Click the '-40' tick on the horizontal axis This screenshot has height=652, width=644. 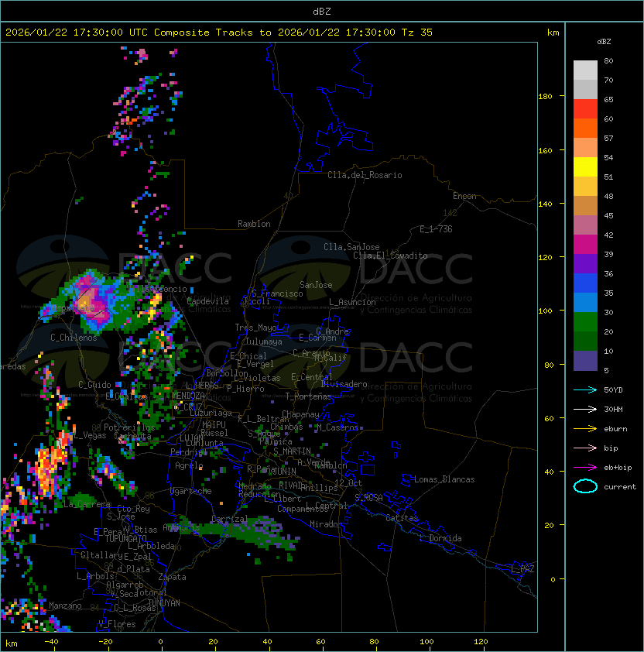51,642
